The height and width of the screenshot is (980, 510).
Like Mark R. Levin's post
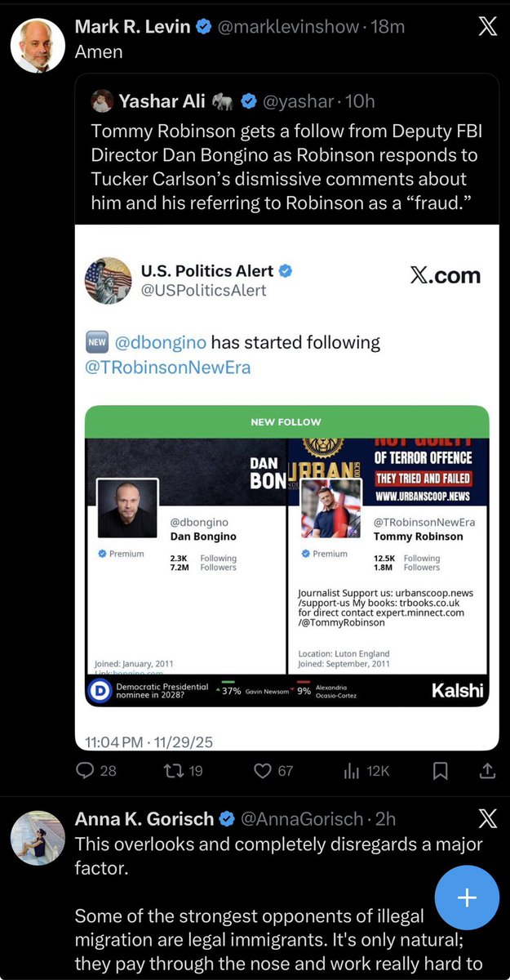(262, 770)
